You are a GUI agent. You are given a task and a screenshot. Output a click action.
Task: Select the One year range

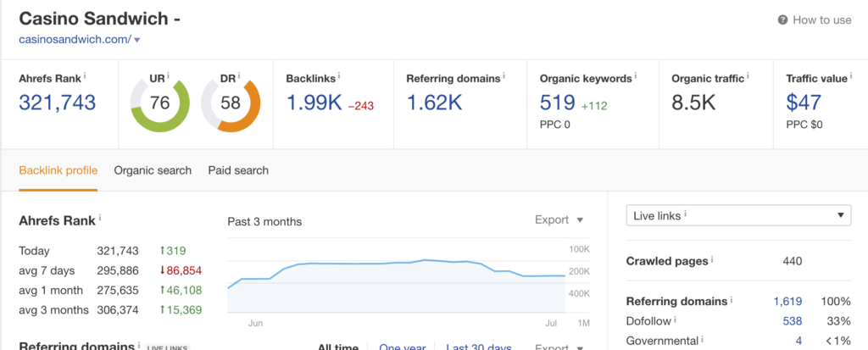click(x=402, y=347)
